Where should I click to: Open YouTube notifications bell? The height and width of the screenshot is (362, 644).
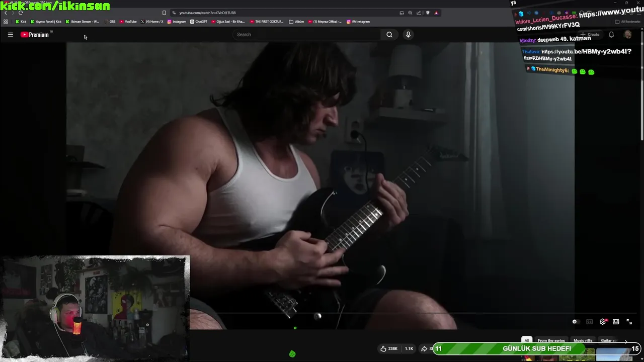coord(611,35)
